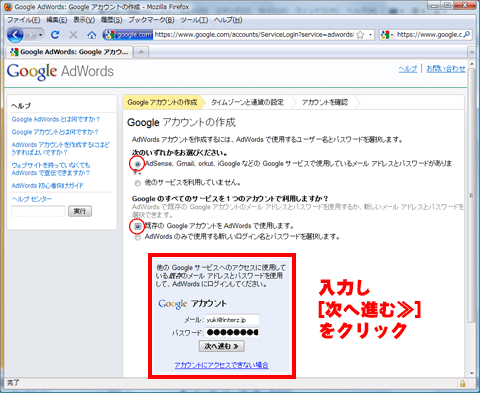Maximize the Firefox window

447,5
